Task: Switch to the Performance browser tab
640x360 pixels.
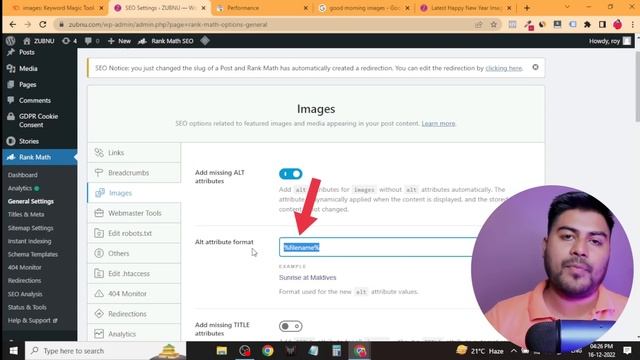Action: click(261, 8)
